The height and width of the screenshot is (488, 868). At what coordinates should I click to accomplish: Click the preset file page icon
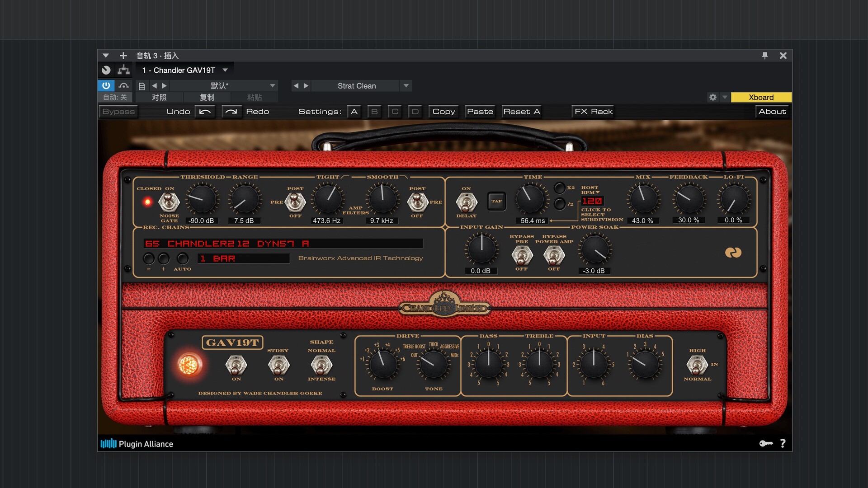(142, 86)
